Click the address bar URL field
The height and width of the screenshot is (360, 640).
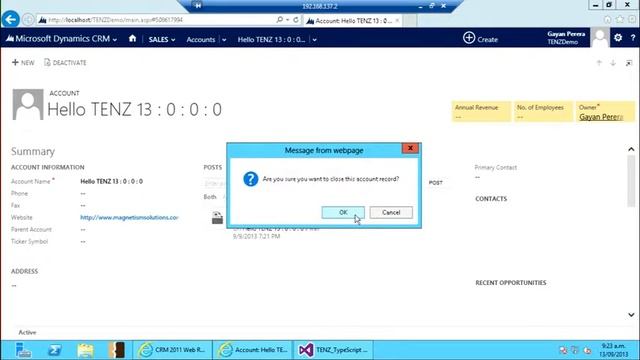[x=155, y=20]
